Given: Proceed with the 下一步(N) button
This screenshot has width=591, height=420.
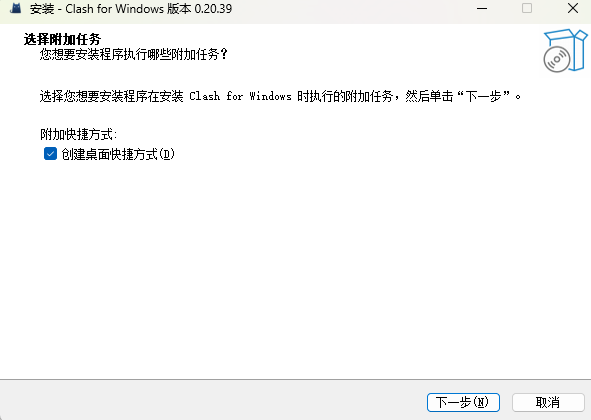Looking at the screenshot, I should 463,402.
